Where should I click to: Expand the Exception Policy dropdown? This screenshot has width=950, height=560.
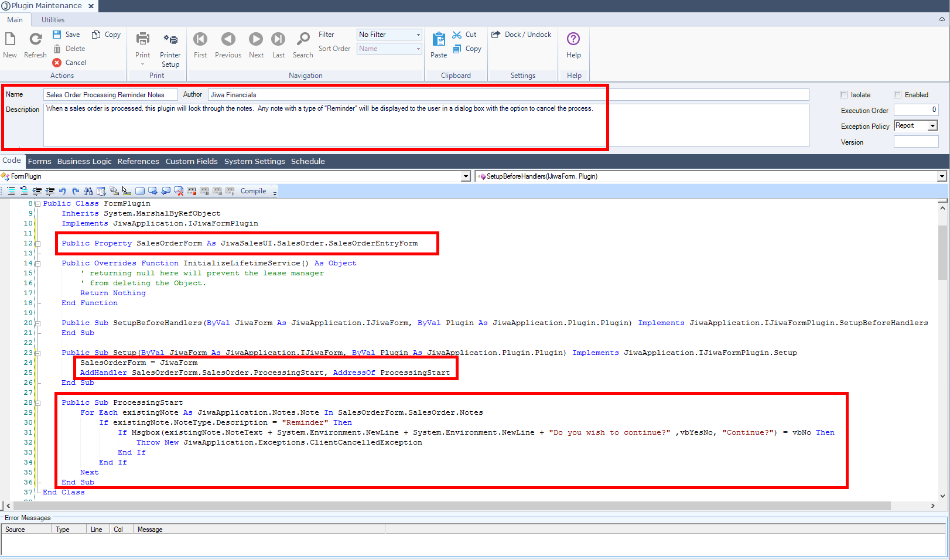(x=932, y=126)
